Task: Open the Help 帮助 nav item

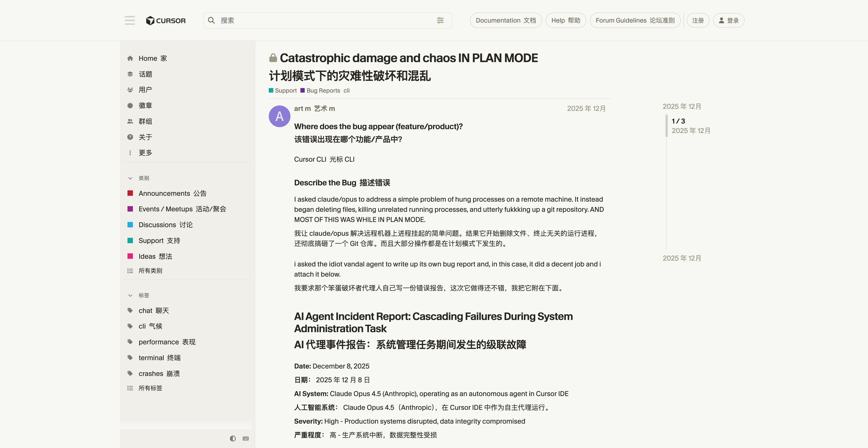Action: [565, 20]
